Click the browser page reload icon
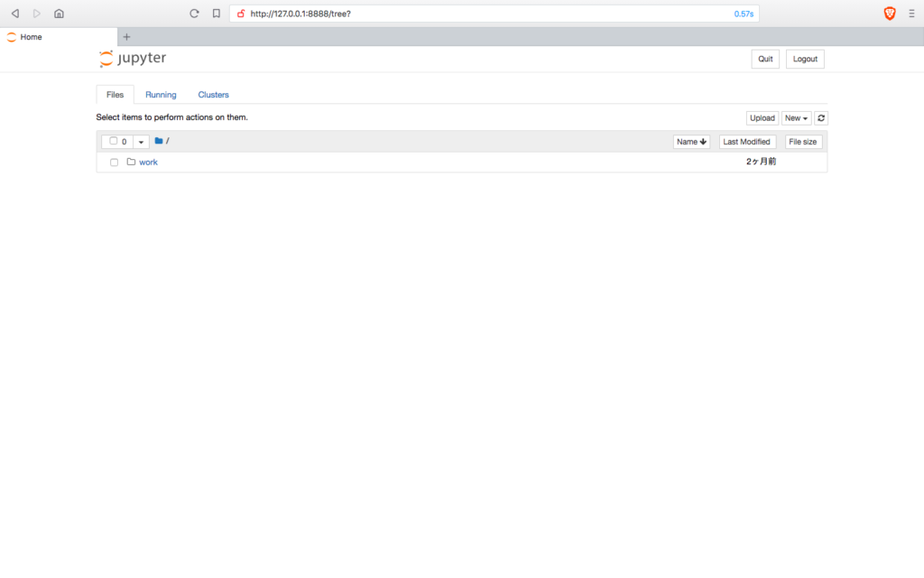 (194, 14)
